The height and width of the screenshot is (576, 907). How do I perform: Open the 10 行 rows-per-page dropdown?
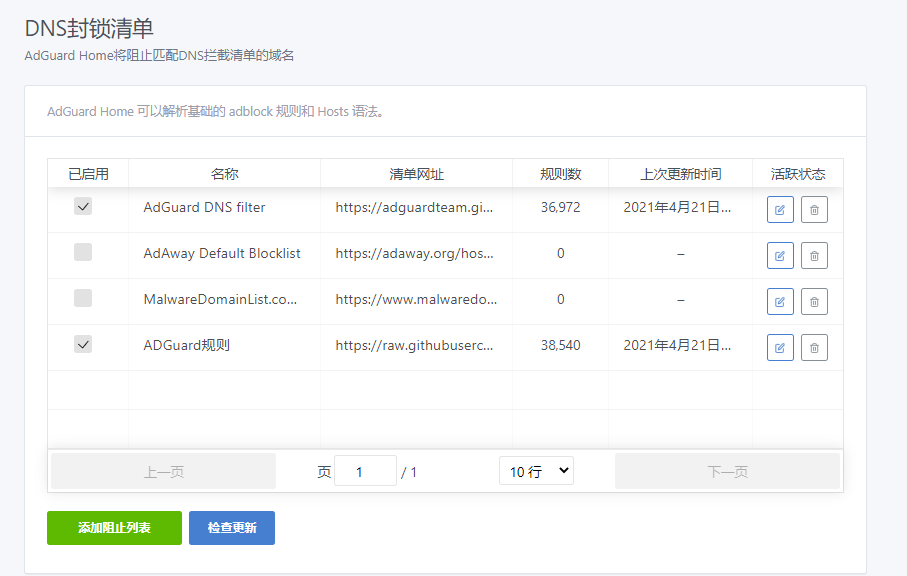[536, 471]
